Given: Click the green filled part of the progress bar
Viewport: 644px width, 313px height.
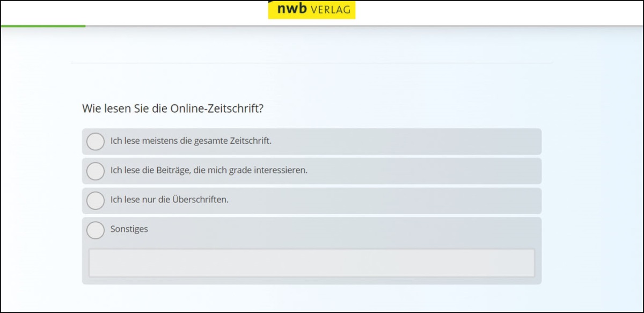Looking at the screenshot, I should [43, 25].
